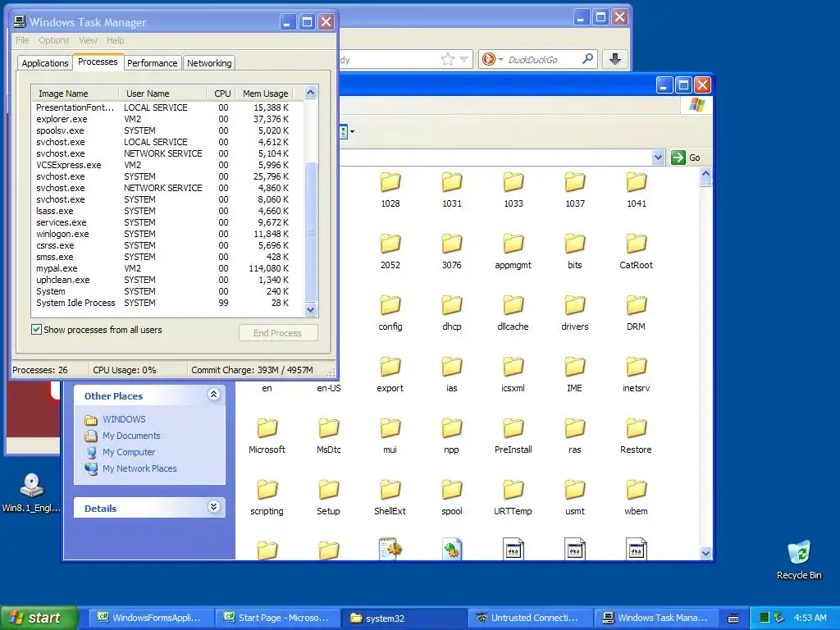Open Task Manager Options menu
This screenshot has width=840, height=630.
[53, 40]
